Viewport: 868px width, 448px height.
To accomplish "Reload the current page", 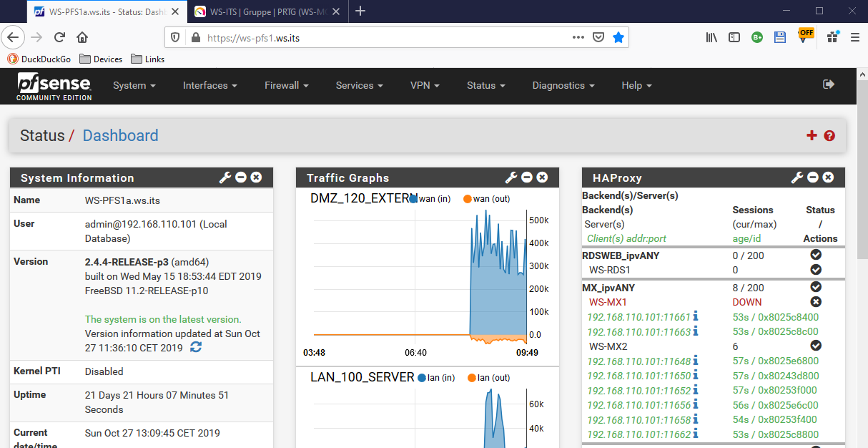I will point(59,37).
